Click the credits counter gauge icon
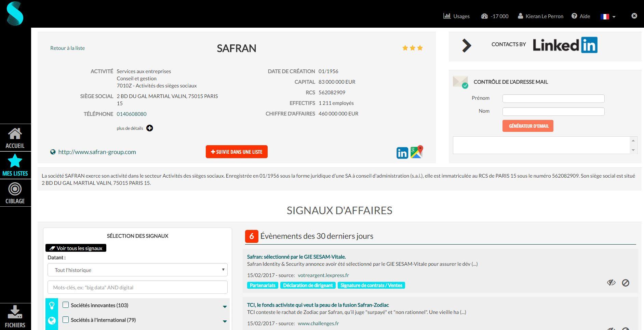 tap(485, 16)
